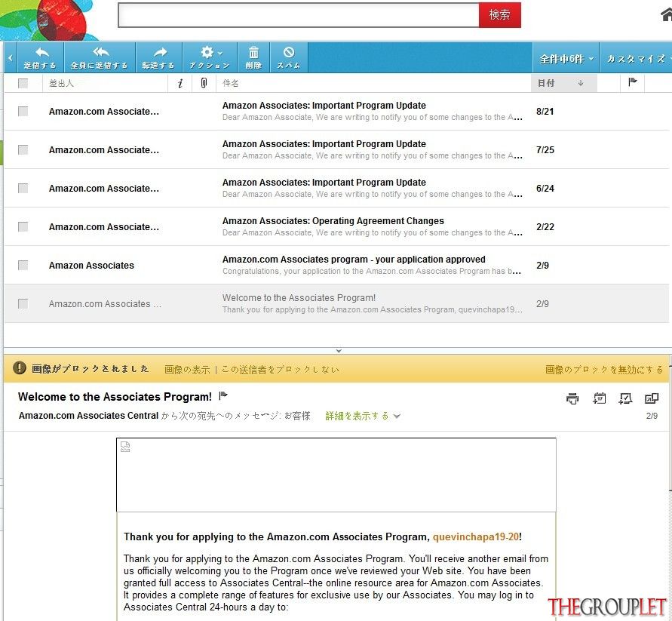Click the icon right of the calendar icon
Image resolution: width=672 pixels, height=621 pixels.
tap(625, 398)
